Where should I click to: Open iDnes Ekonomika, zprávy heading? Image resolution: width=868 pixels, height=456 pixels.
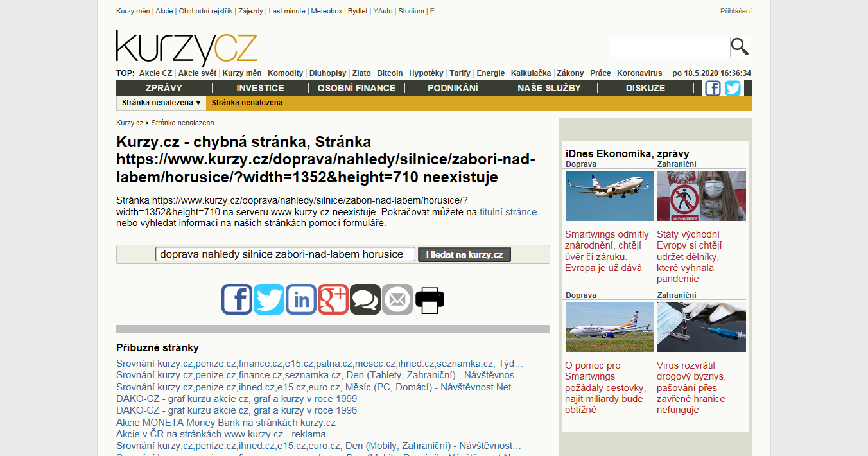pos(627,153)
